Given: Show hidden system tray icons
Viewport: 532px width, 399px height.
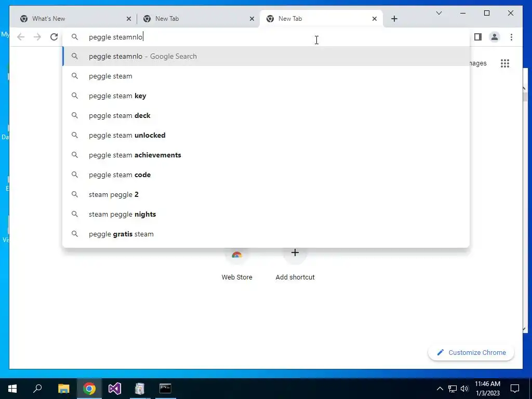Looking at the screenshot, I should point(440,389).
